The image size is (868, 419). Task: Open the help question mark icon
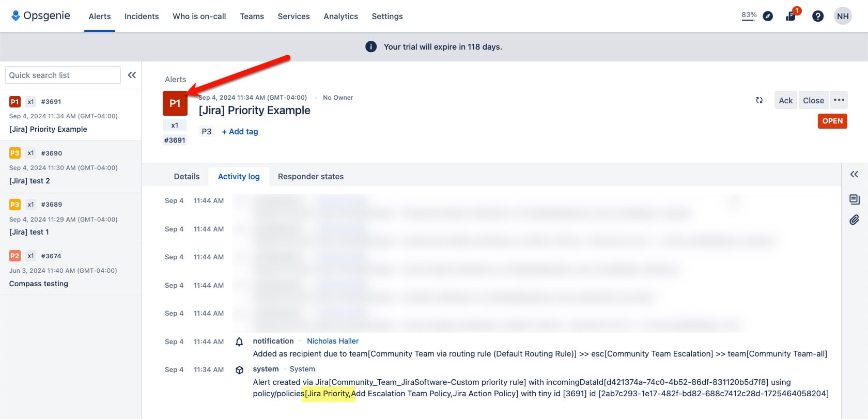tap(818, 17)
